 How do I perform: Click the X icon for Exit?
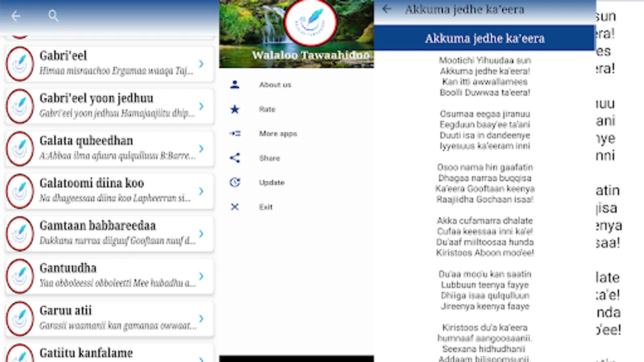point(235,207)
